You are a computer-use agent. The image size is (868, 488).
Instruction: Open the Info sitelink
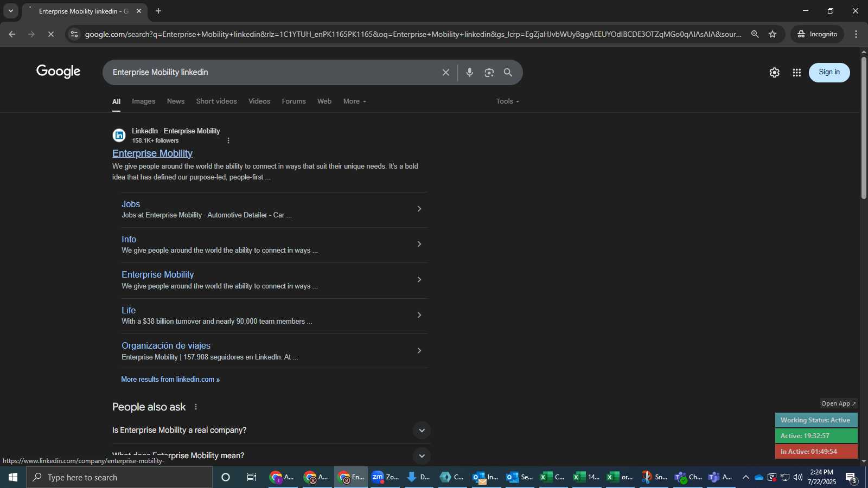tap(129, 239)
